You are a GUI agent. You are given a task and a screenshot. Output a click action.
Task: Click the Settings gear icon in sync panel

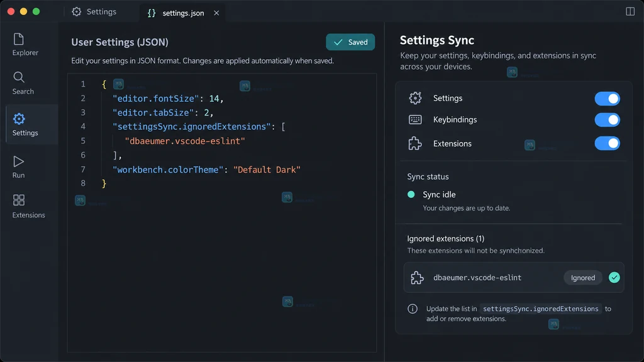[x=415, y=98]
